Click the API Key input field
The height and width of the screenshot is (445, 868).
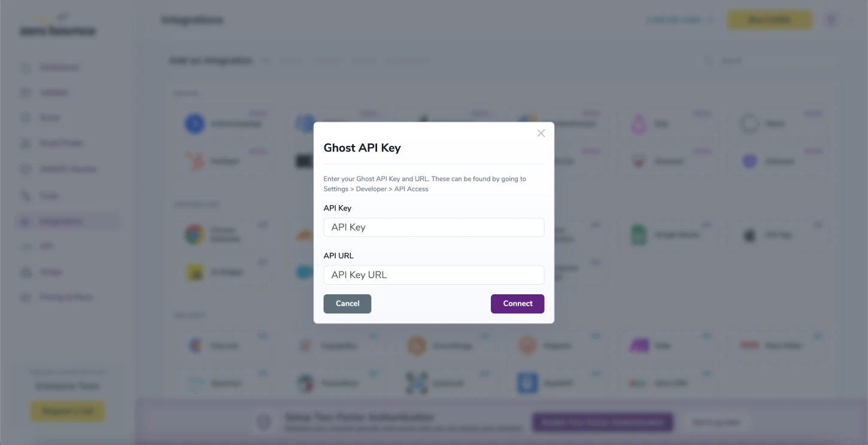tap(433, 227)
